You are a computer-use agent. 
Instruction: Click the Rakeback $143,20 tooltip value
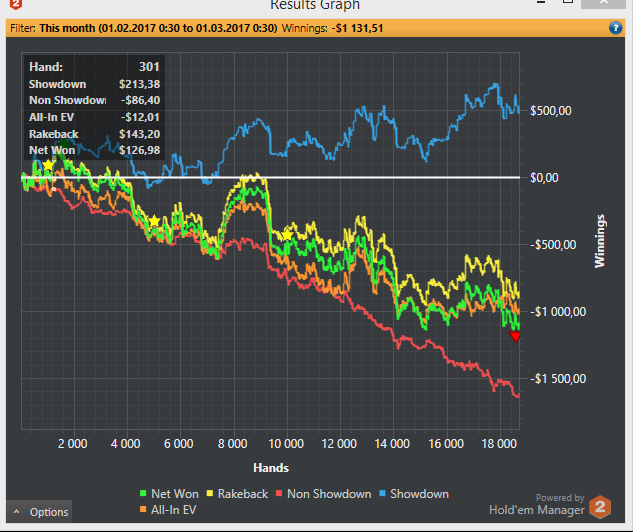pyautogui.click(x=139, y=134)
